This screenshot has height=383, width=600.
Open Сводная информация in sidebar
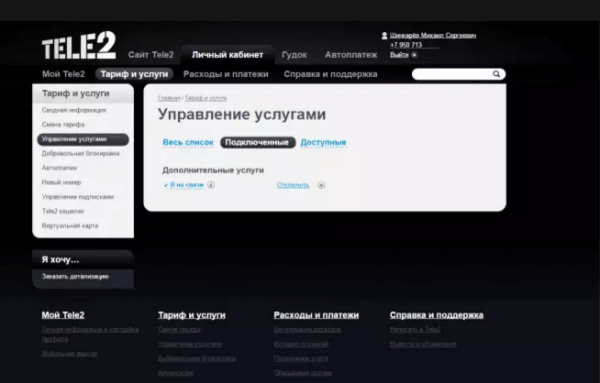74,110
